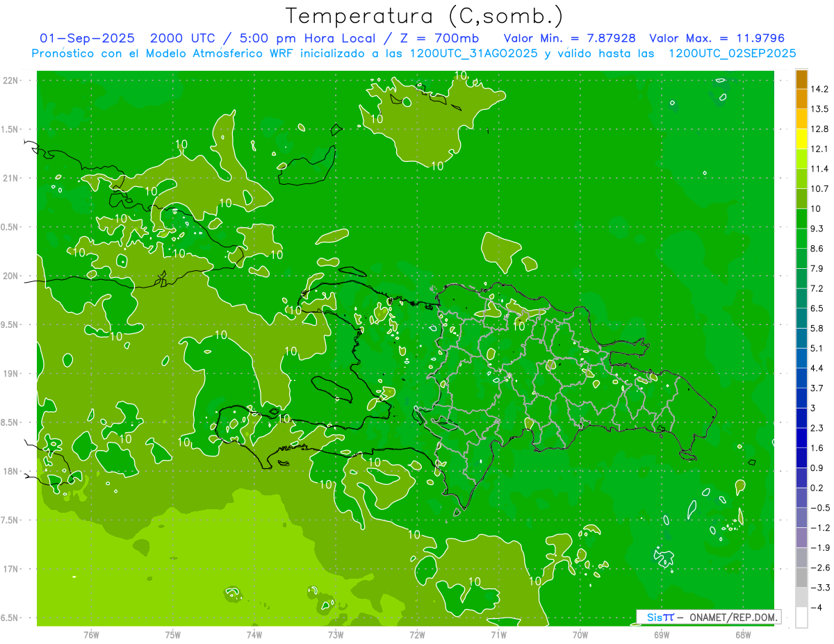834x644 pixels.
Task: Click the '13.5' colorbar value label
Action: pos(819,109)
